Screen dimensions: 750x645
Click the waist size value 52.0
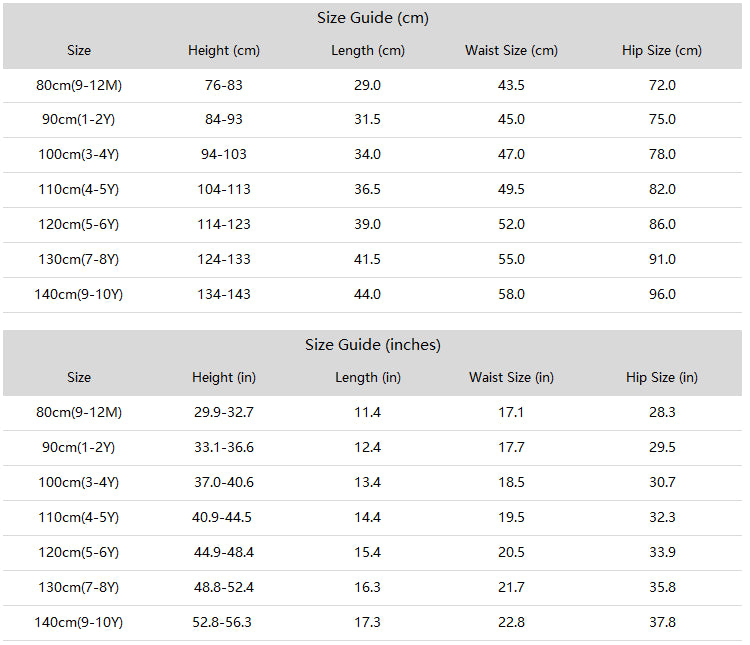(x=511, y=224)
